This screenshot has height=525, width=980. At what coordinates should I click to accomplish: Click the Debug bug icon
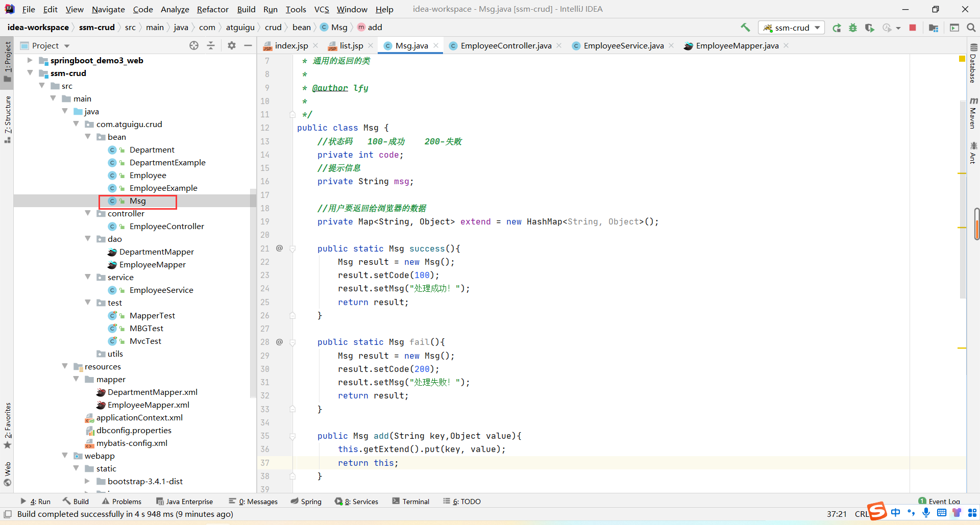853,28
